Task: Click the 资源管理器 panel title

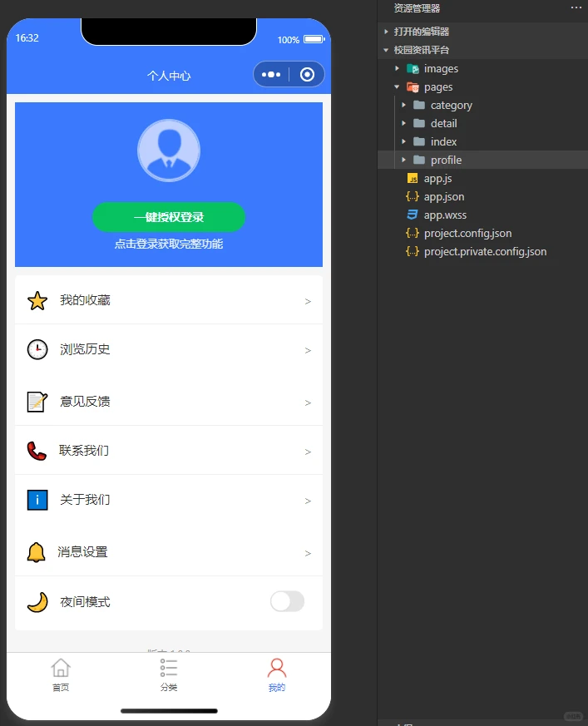Action: [x=417, y=7]
